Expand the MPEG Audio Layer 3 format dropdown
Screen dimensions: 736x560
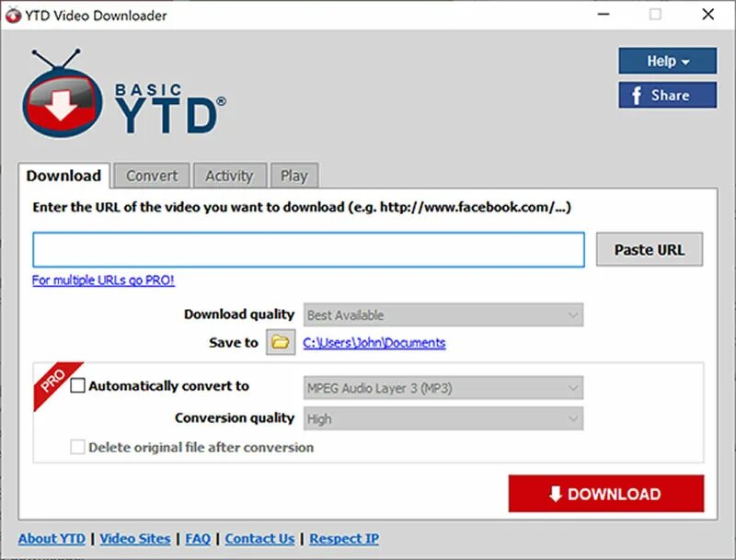pos(443,388)
